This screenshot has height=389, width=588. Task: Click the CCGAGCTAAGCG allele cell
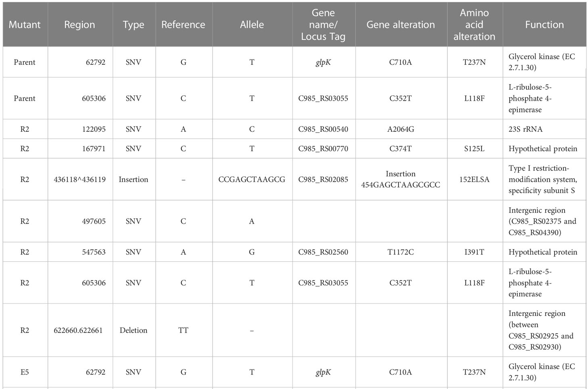coord(252,179)
